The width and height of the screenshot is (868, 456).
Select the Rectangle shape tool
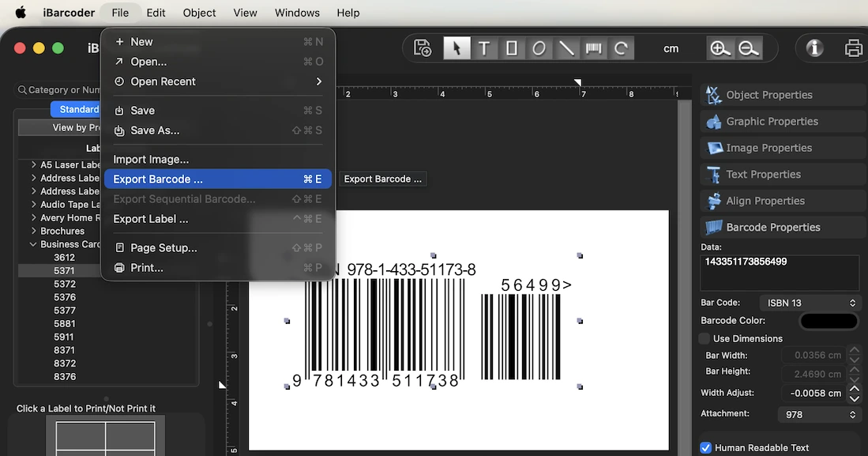[x=512, y=48]
